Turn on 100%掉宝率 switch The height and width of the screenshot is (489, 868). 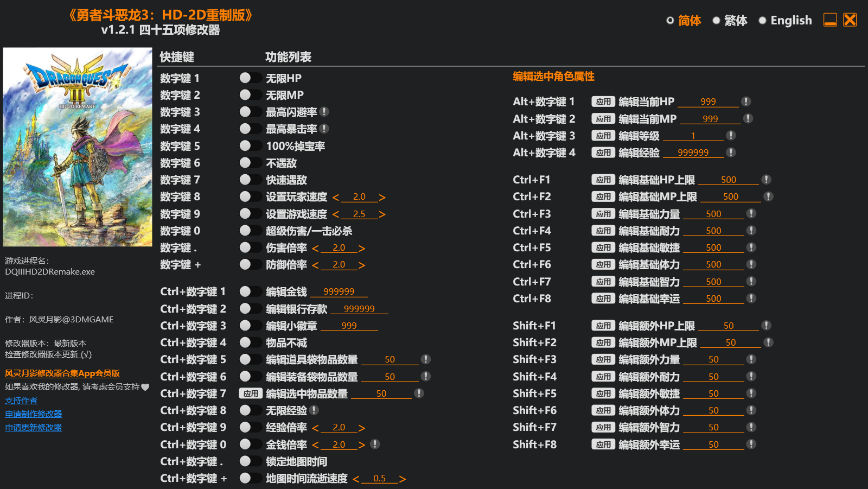pyautogui.click(x=251, y=145)
